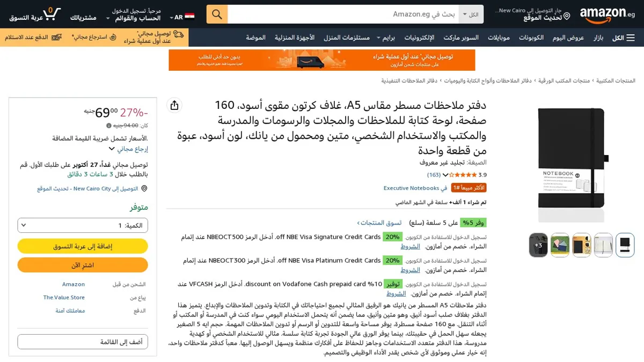Image resolution: width=644 pixels, height=362 pixels.
Task: Open 'الشروط' link for NBEOCT500 coupon
Action: point(410,247)
